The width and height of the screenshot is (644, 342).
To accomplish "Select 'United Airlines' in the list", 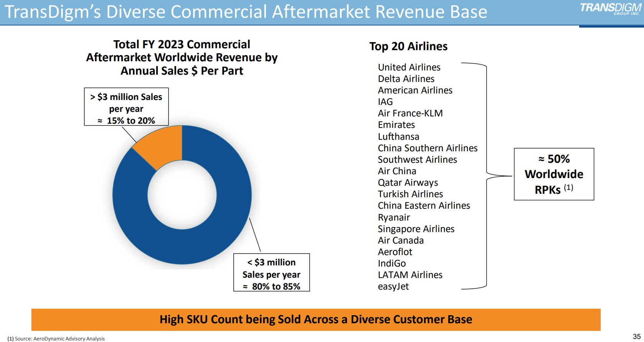I will (x=409, y=67).
